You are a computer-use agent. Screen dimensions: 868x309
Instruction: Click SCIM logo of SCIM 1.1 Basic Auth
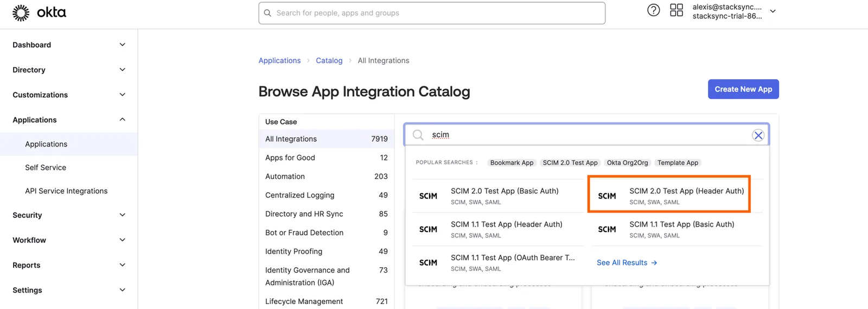(607, 230)
